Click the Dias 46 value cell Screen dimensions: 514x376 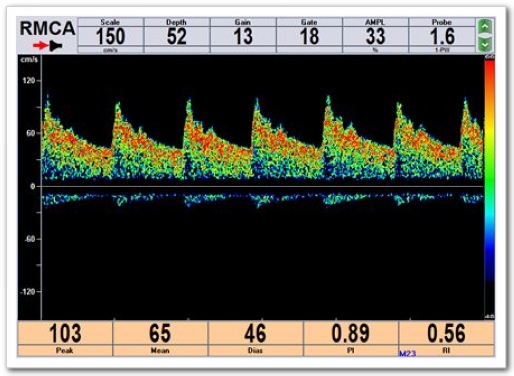click(255, 338)
